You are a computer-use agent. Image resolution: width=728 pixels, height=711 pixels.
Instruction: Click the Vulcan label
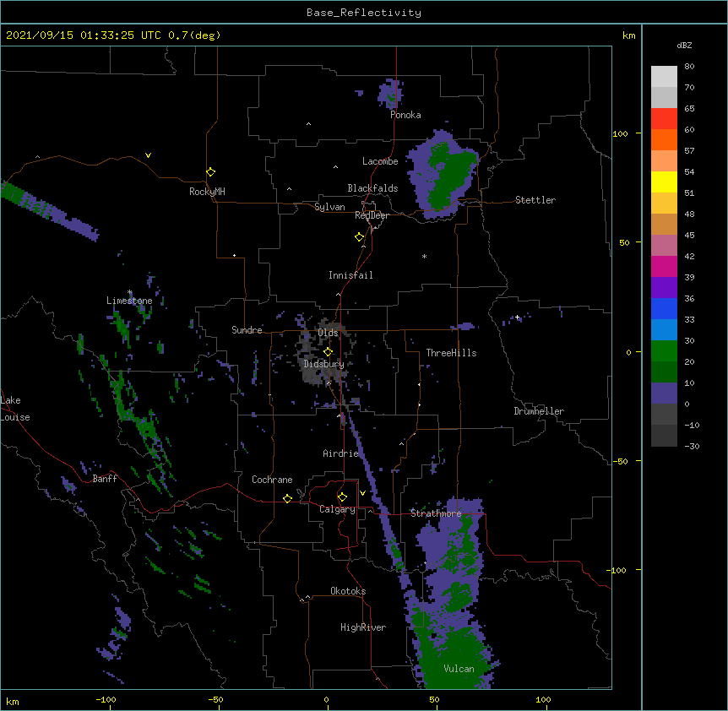(459, 669)
